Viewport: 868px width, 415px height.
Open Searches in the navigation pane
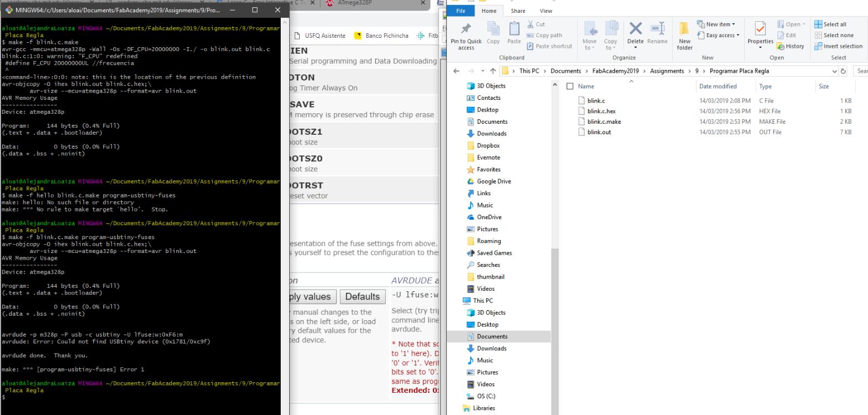click(x=483, y=265)
